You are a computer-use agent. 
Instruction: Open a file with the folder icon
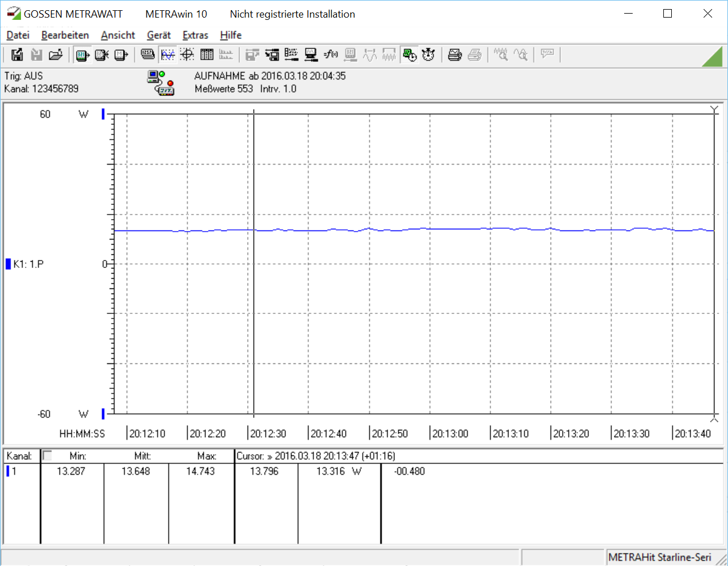pyautogui.click(x=56, y=54)
